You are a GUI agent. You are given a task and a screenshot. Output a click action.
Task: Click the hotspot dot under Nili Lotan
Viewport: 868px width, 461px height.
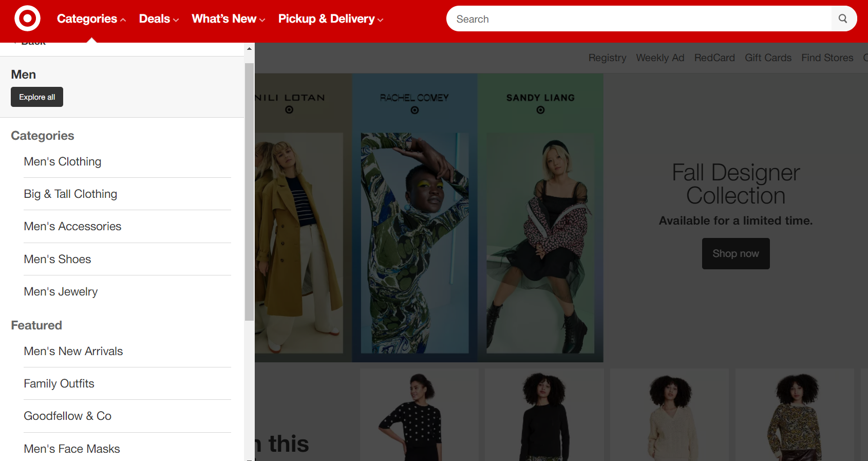click(289, 110)
